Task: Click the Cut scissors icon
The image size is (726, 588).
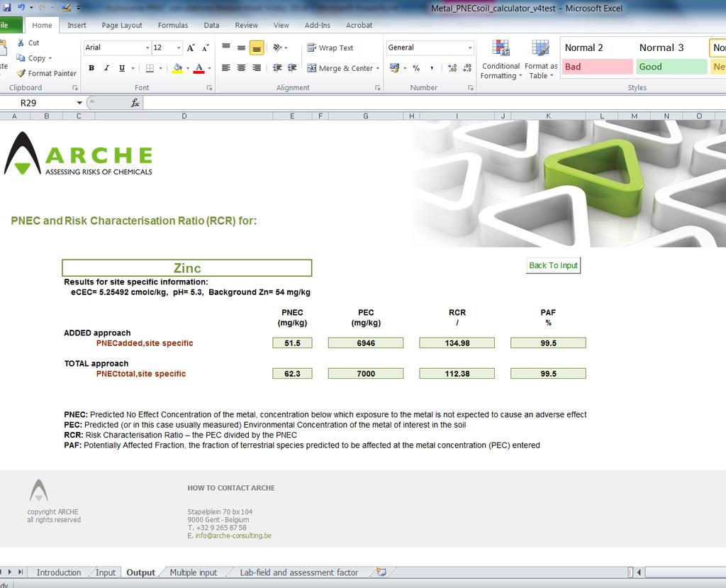Action: 21,43
